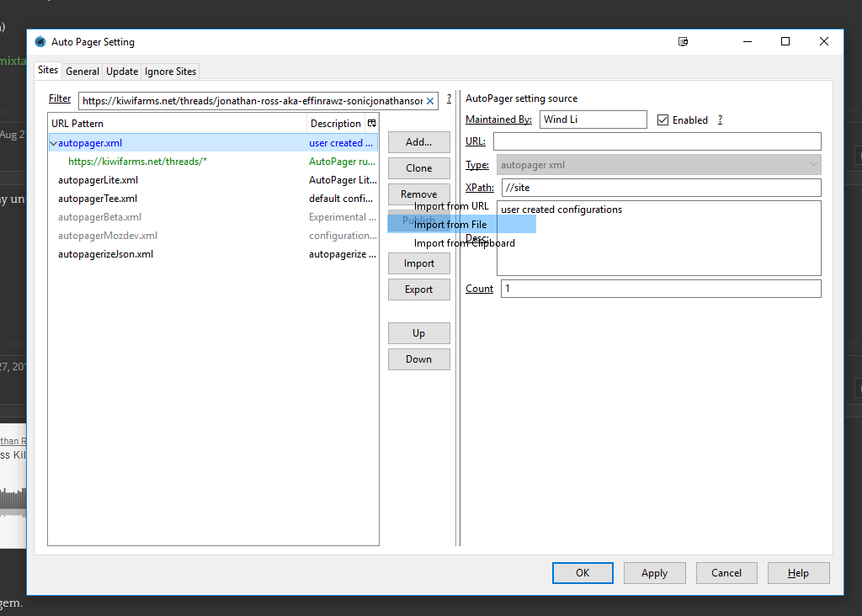862x616 pixels.
Task: Click the Maintained By label
Action: tap(498, 119)
